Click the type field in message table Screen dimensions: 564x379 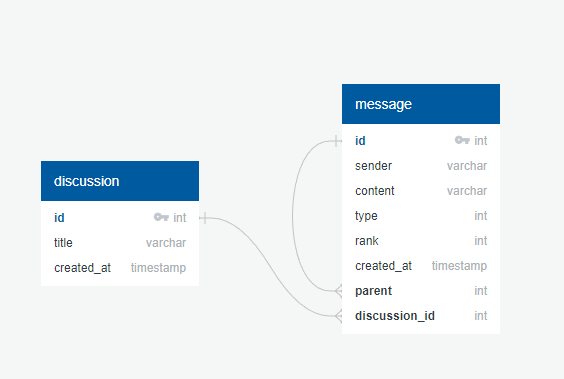coord(421,216)
